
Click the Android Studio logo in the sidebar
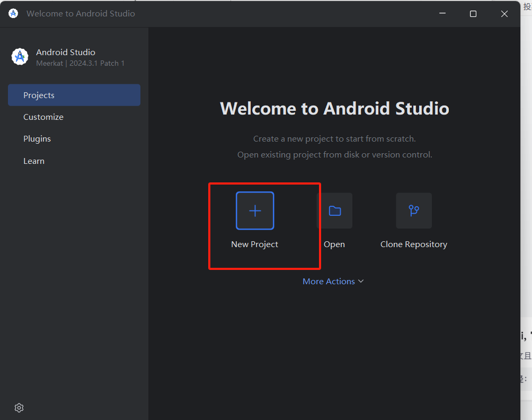tap(20, 57)
